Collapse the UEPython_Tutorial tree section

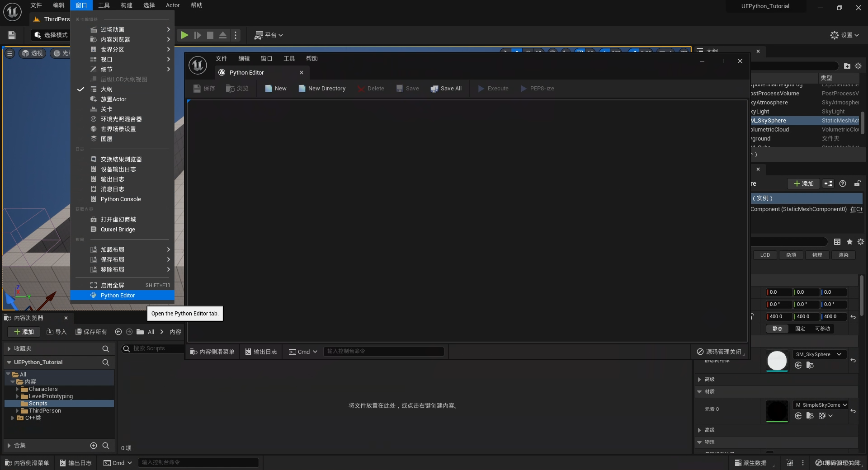[x=9, y=362]
